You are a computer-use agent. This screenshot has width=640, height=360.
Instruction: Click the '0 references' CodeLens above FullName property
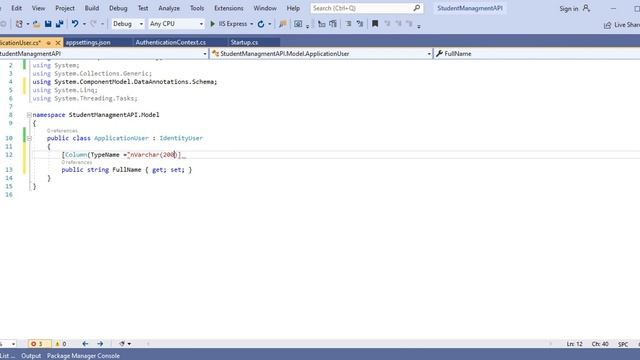click(77, 162)
